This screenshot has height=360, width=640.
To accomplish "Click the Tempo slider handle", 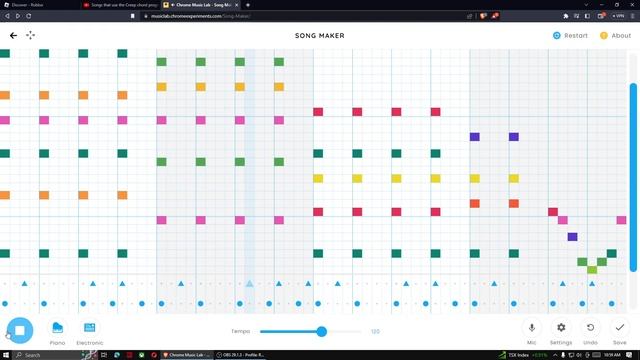I will coord(322,331).
